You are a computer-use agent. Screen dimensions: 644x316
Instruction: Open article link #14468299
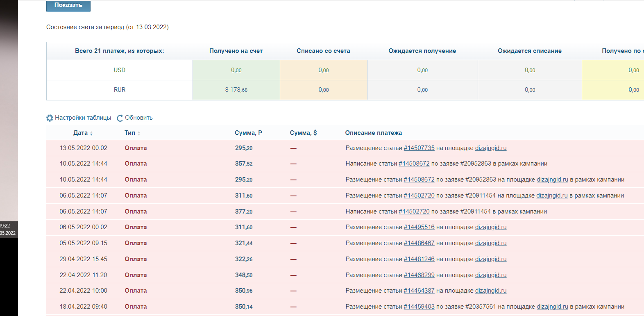pyautogui.click(x=419, y=275)
